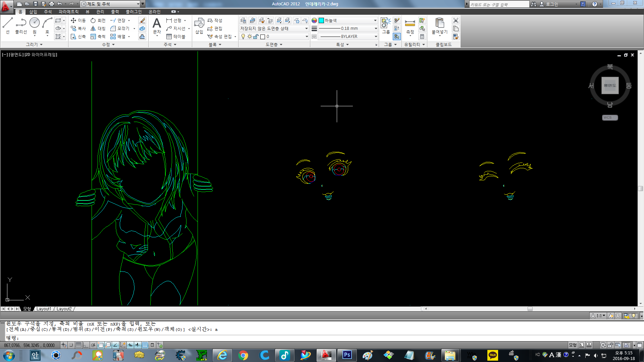This screenshot has height=362, width=644.
Task: Open Photoshop from the Windows taskbar
Action: 346,355
